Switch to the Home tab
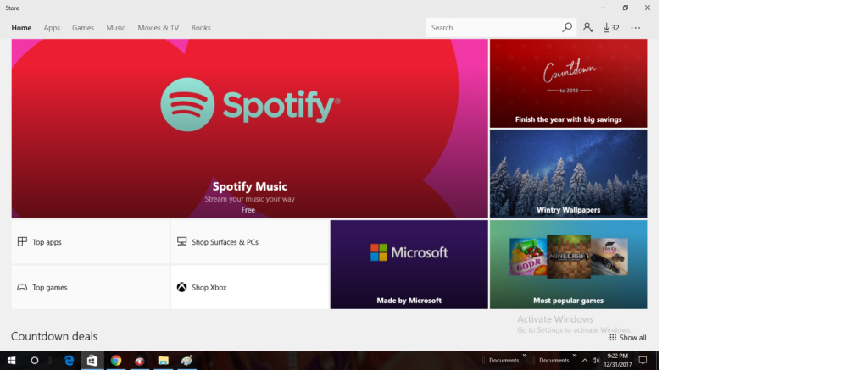 (x=21, y=28)
